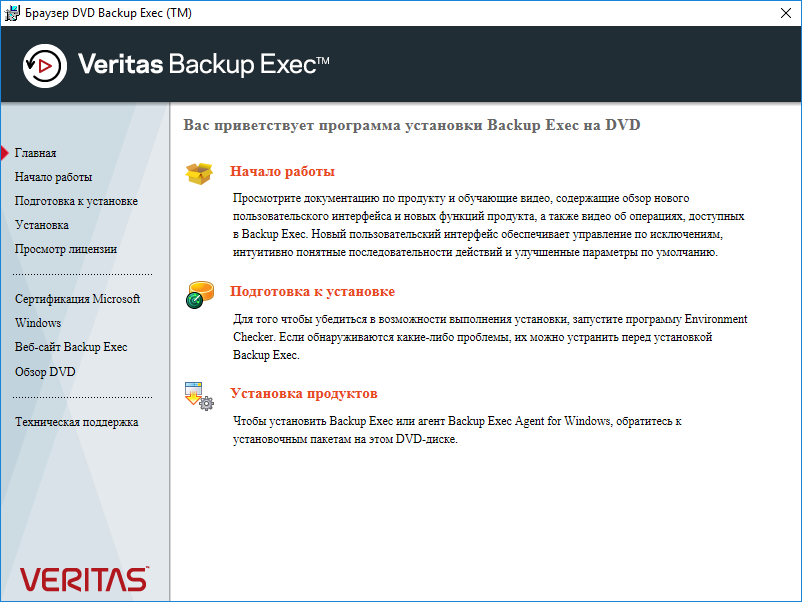Click the title bar application icon
Screen dimensions: 802x602
click(12, 13)
